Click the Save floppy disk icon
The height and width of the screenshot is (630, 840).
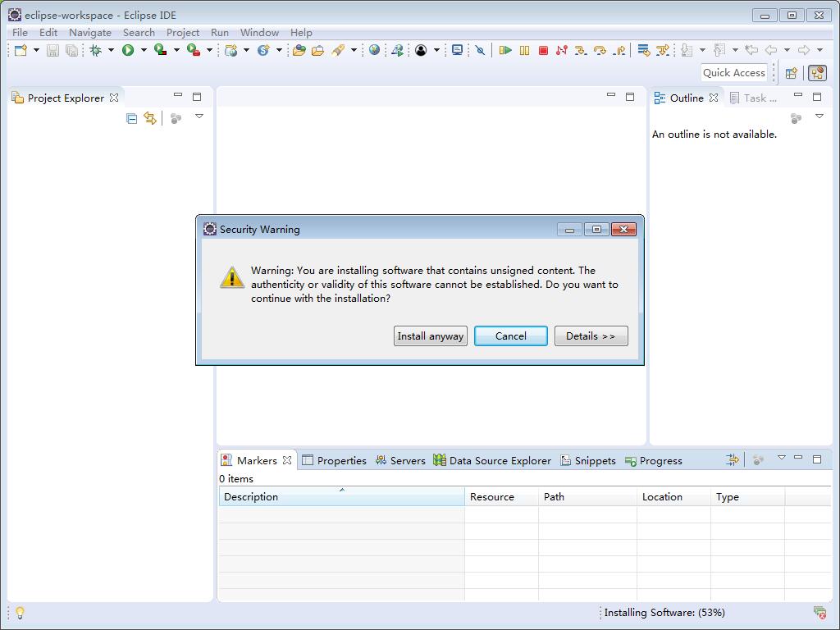click(52, 50)
